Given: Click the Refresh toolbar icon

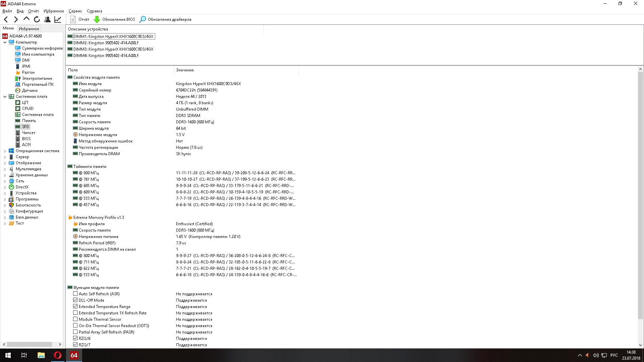Looking at the screenshot, I should (37, 19).
